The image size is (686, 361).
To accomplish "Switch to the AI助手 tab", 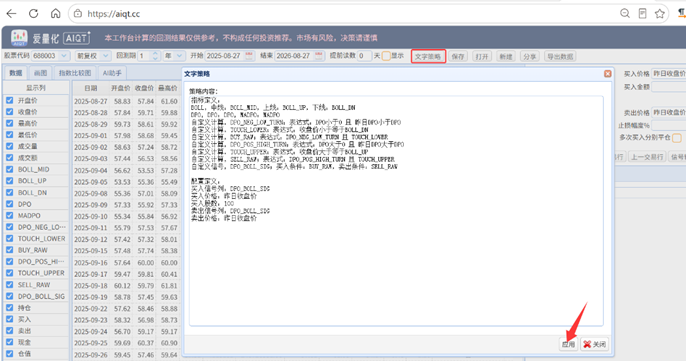I will 112,73.
